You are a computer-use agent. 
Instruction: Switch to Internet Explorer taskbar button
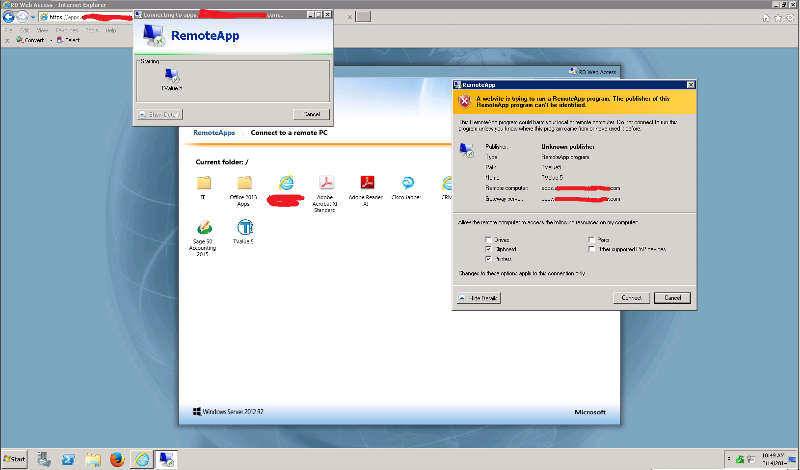pyautogui.click(x=142, y=459)
